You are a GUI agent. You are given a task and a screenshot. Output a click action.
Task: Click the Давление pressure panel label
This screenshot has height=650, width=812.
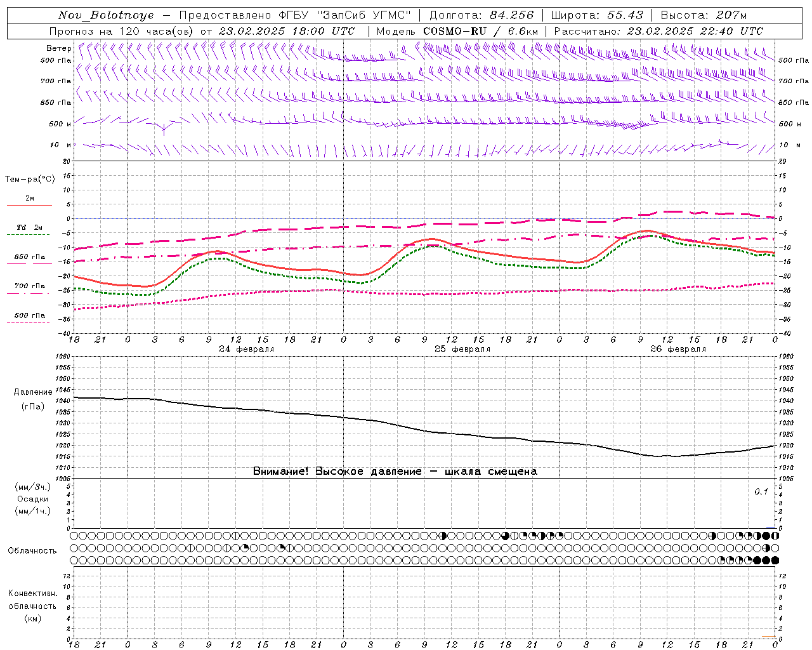click(x=33, y=392)
